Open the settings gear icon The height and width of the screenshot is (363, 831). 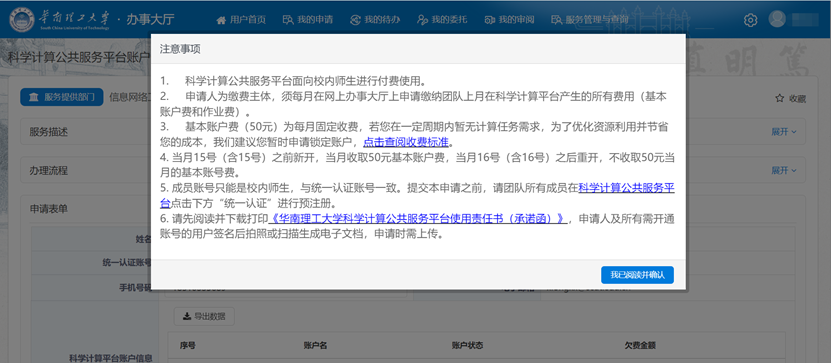[x=750, y=20]
